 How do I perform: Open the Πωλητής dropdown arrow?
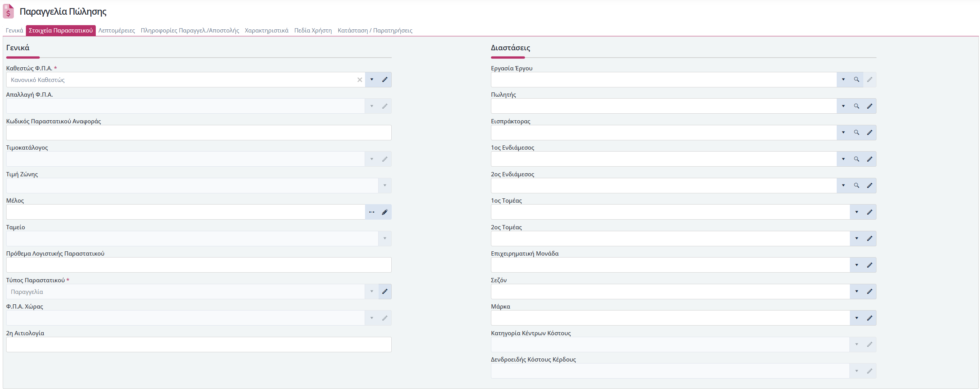coord(843,106)
